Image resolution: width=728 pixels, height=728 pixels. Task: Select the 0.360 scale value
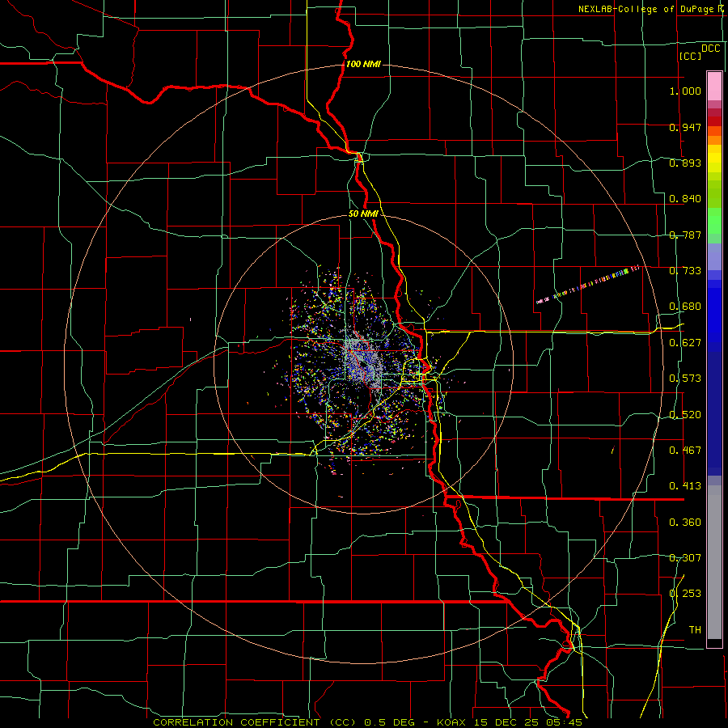coord(685,523)
